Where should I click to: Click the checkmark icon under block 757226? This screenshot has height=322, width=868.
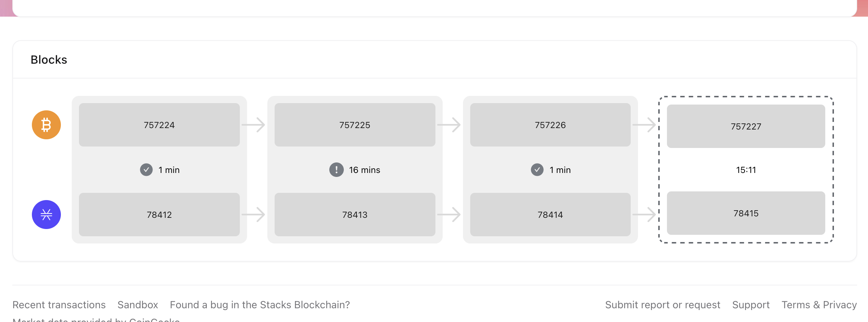[537, 169]
